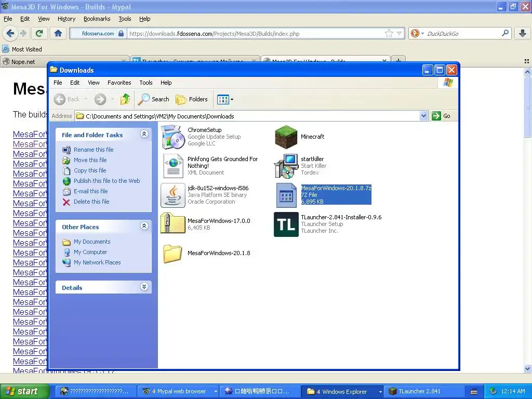Viewport: 532px width, 399px height.
Task: Expand the Details panel
Action: click(144, 287)
